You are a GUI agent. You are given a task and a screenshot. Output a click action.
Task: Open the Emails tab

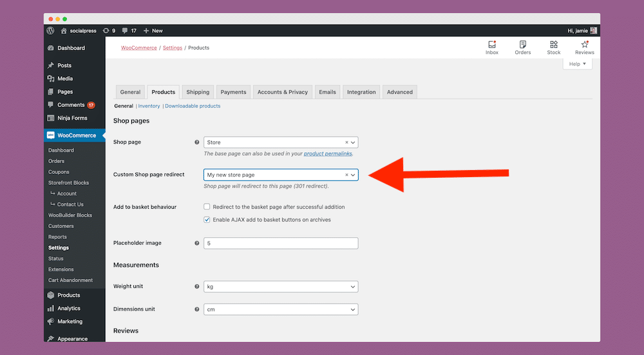pos(327,92)
